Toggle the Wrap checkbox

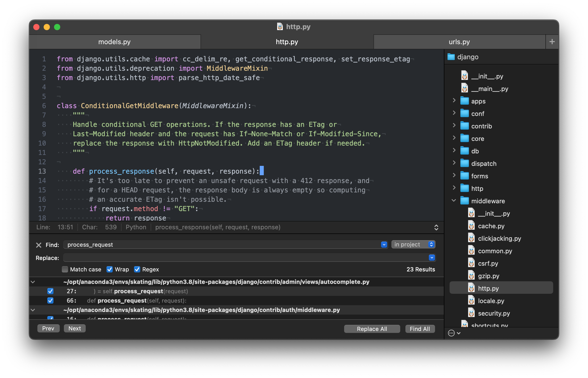pyautogui.click(x=110, y=269)
